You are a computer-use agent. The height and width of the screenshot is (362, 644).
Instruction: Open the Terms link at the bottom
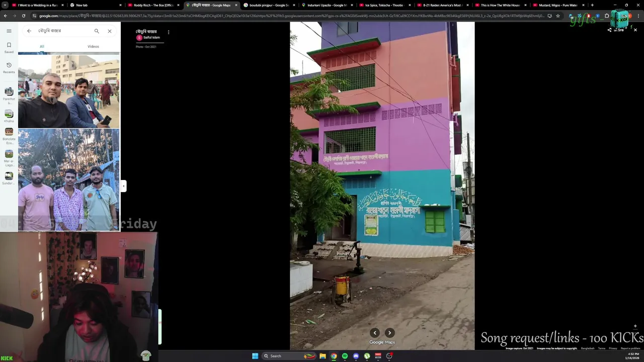tap(602, 348)
